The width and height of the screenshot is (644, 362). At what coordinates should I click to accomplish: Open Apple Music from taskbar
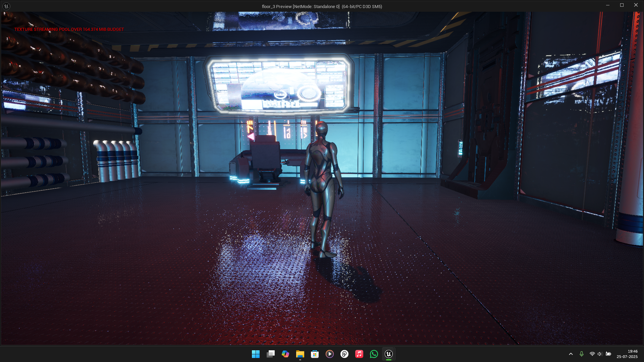point(359,354)
